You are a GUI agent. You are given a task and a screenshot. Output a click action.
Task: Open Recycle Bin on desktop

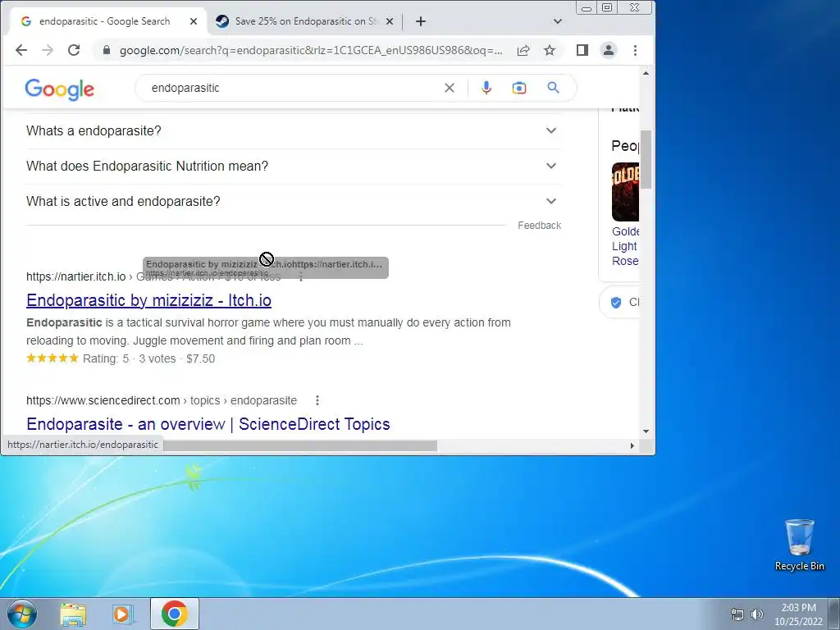[799, 545]
